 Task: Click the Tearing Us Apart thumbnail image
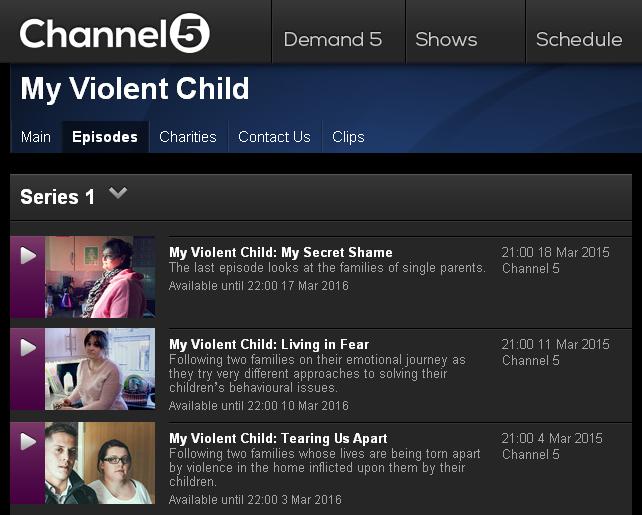click(100, 463)
